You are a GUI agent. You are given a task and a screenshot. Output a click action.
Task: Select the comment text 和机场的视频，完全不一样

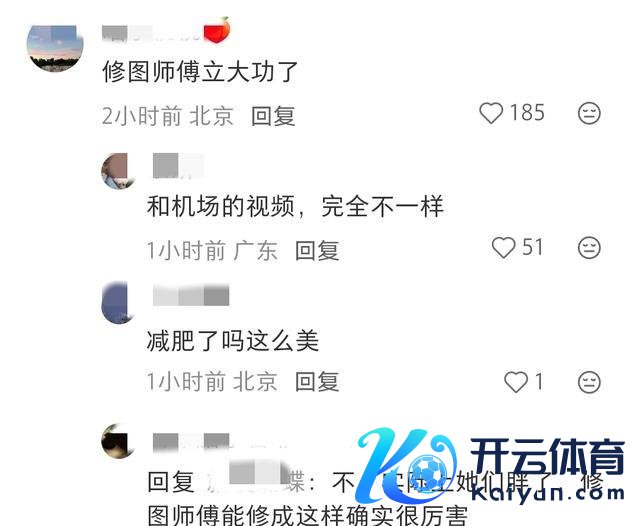295,207
